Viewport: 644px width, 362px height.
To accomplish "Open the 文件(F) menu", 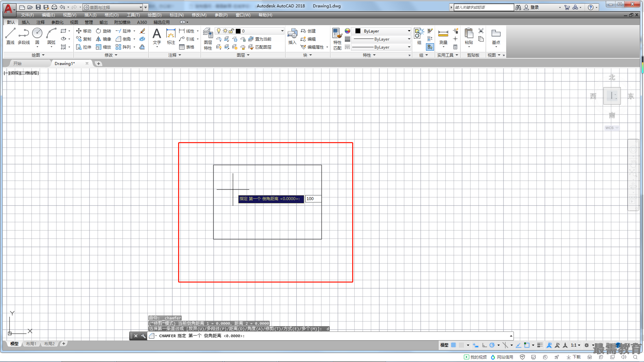I will [x=27, y=15].
